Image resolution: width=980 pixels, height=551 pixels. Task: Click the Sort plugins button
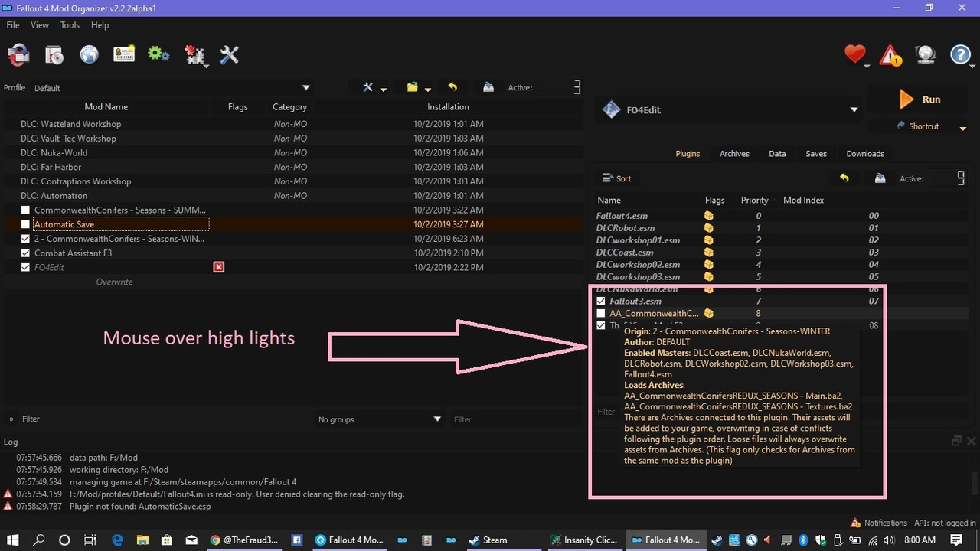[617, 178]
